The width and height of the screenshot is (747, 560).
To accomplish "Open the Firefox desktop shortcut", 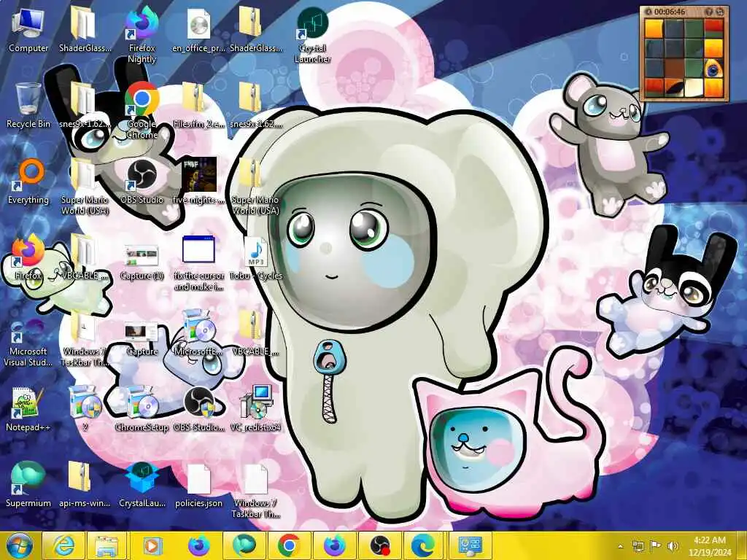I will click(28, 257).
